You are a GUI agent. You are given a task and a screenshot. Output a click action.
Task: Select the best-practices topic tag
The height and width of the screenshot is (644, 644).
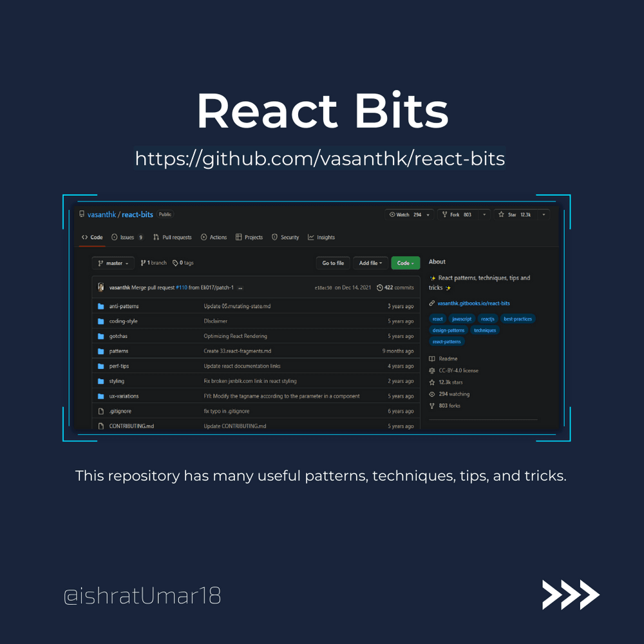pyautogui.click(x=518, y=319)
